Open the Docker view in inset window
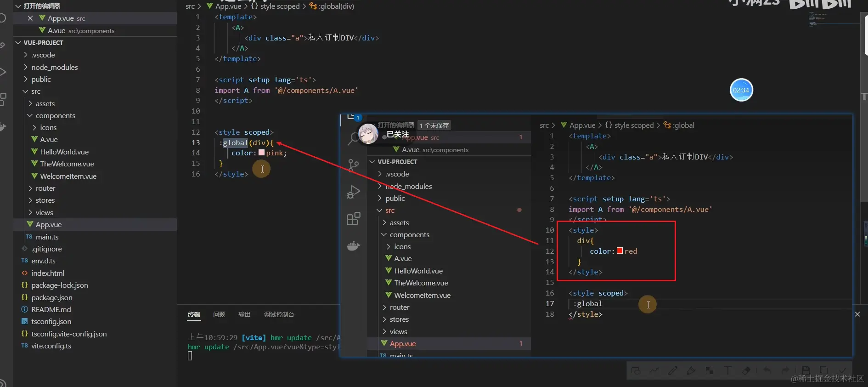 pos(353,246)
